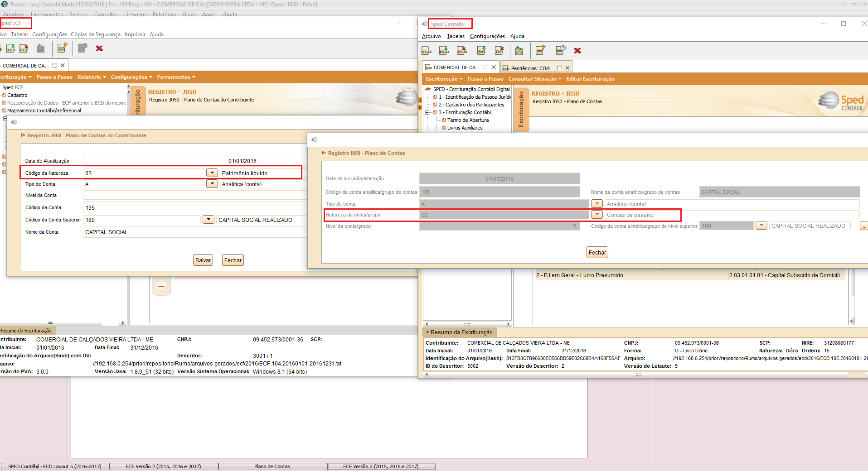Open Arquivo menu in Sped Contábil
868x471 pixels.
pos(431,36)
